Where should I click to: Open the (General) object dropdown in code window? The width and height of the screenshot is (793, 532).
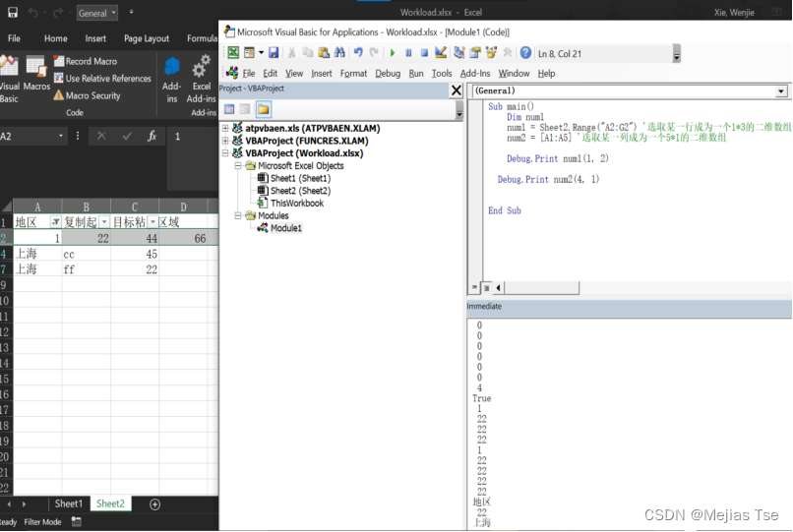(x=781, y=91)
